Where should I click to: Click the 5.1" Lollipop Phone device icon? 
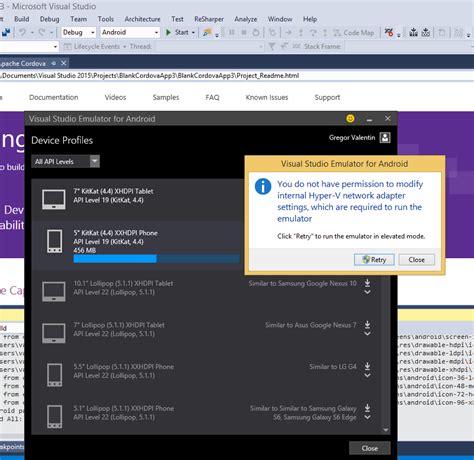tap(55, 416)
